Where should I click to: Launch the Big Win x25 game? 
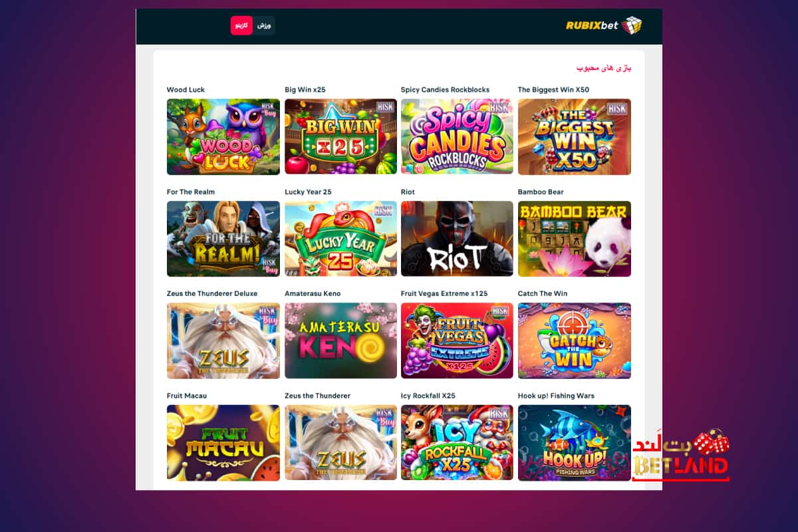[x=340, y=137]
